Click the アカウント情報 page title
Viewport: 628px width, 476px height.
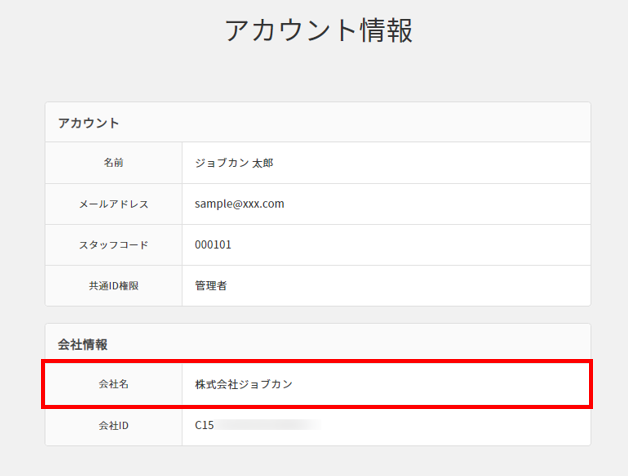[318, 30]
